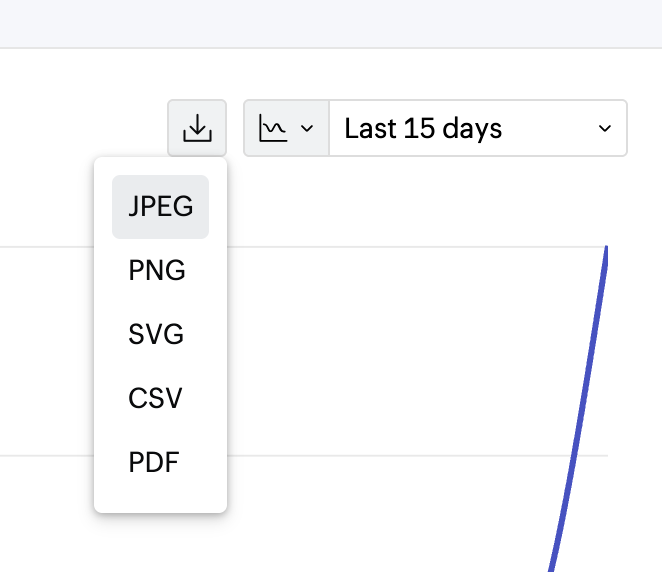This screenshot has width=662, height=572.
Task: Click the top peak of the blue line
Action: (x=606, y=250)
